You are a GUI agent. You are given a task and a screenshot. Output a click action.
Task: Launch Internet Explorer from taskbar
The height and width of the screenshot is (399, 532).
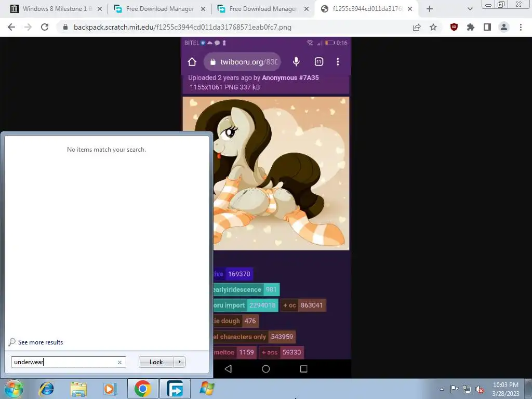46,389
